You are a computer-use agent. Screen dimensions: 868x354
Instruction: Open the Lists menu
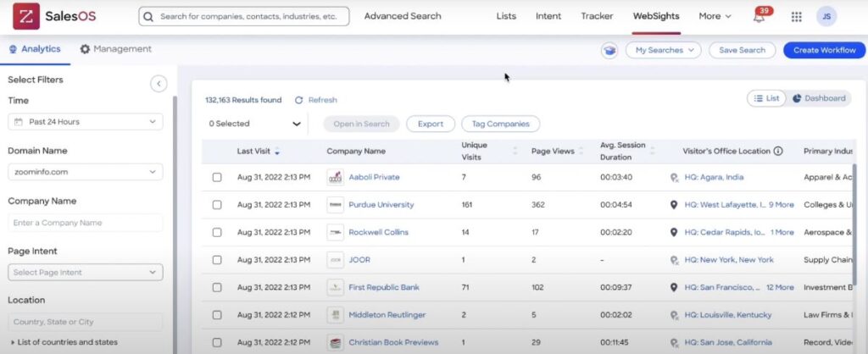(x=506, y=17)
